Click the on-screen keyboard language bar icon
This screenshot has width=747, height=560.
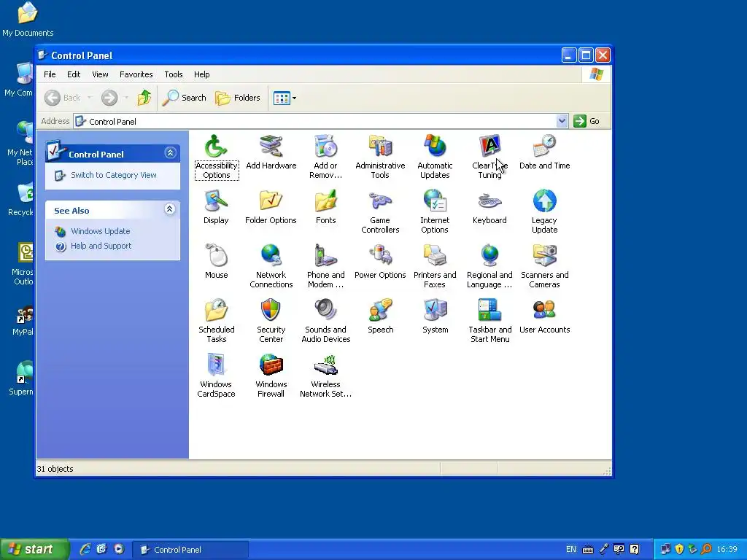(x=588, y=550)
